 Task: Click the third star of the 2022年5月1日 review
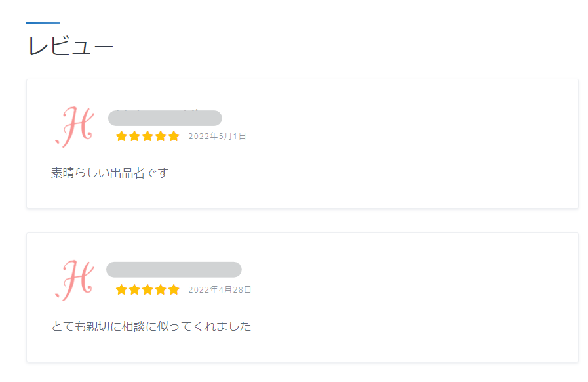coord(147,137)
